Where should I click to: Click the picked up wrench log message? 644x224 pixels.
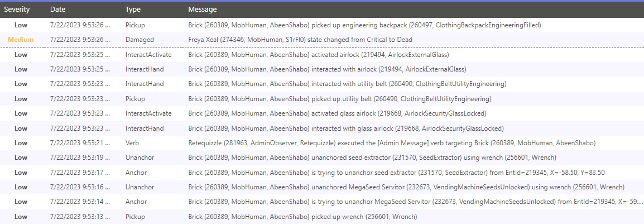302,217
